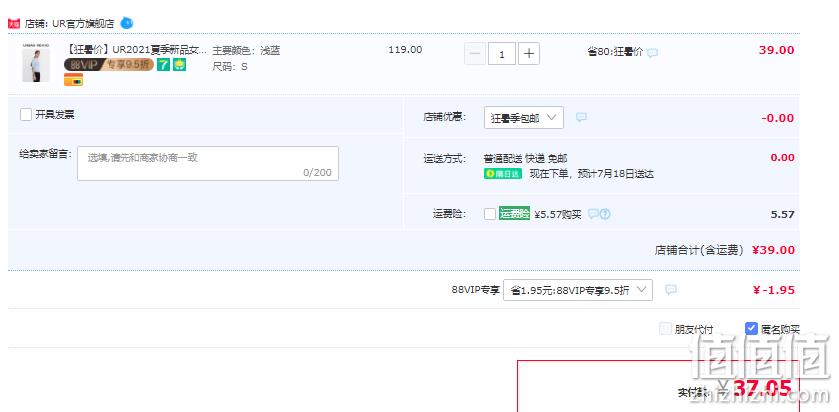This screenshot has height=412, width=839.
Task: Enable the 运费险 shipping insurance checkbox
Action: coord(490,214)
